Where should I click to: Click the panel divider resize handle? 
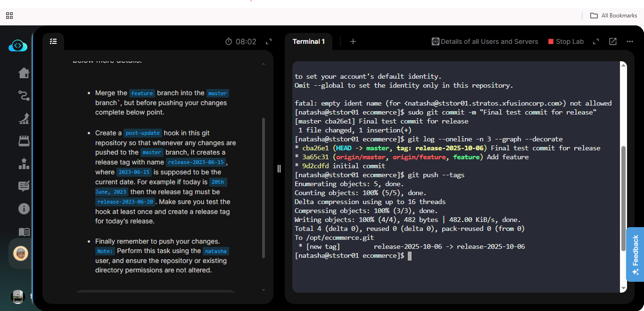click(x=279, y=168)
